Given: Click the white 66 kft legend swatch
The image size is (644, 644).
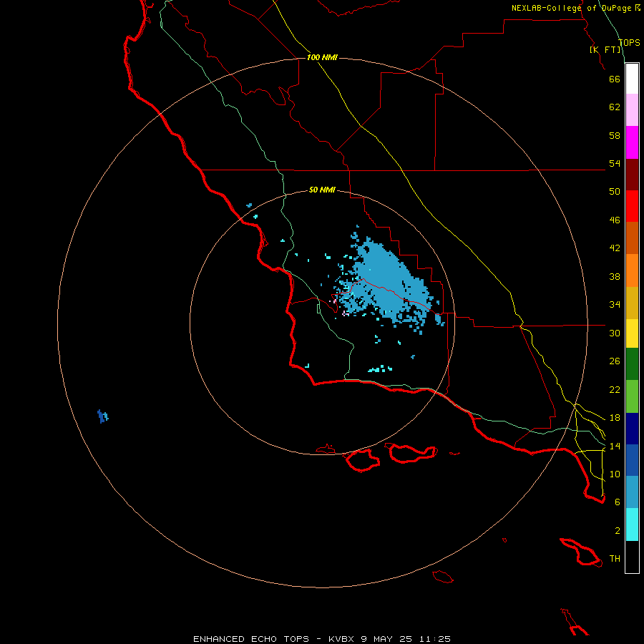Looking at the screenshot, I should (x=632, y=79).
